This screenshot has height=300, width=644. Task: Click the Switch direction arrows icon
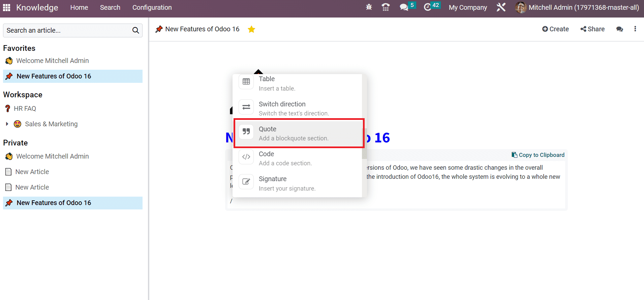click(246, 107)
